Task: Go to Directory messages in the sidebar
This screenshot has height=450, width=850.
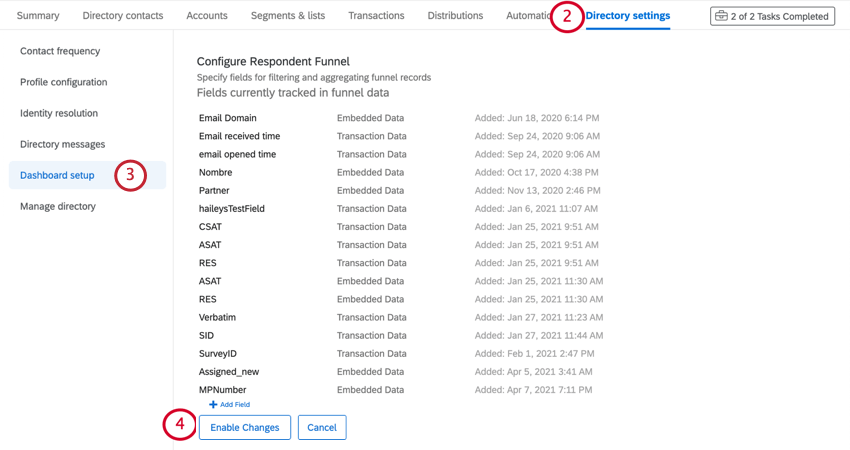Action: tap(62, 144)
